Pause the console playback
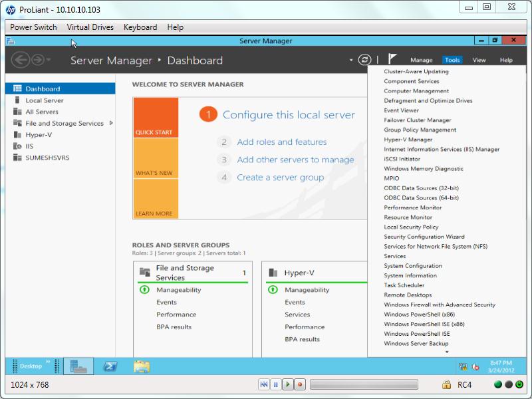 (276, 384)
